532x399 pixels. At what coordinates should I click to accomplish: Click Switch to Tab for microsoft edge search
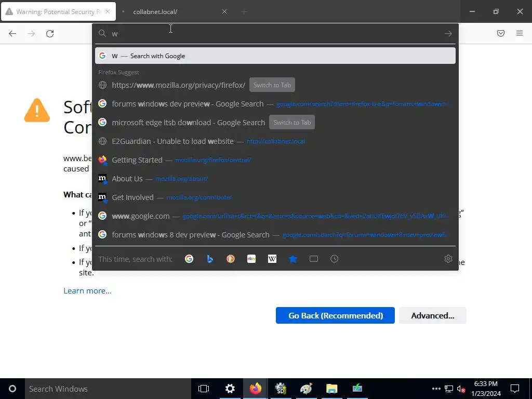[x=292, y=123]
